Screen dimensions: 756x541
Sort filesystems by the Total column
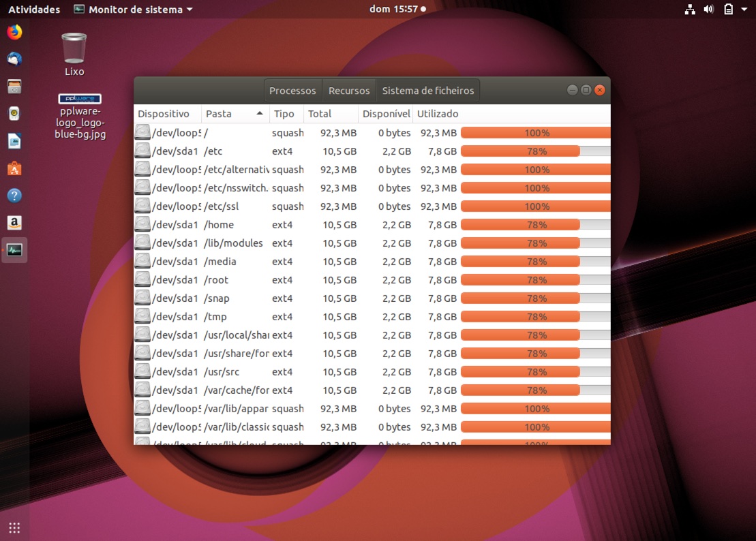point(320,114)
